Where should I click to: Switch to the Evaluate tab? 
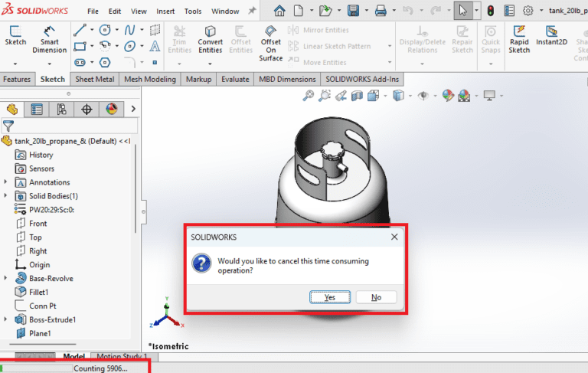click(x=235, y=79)
